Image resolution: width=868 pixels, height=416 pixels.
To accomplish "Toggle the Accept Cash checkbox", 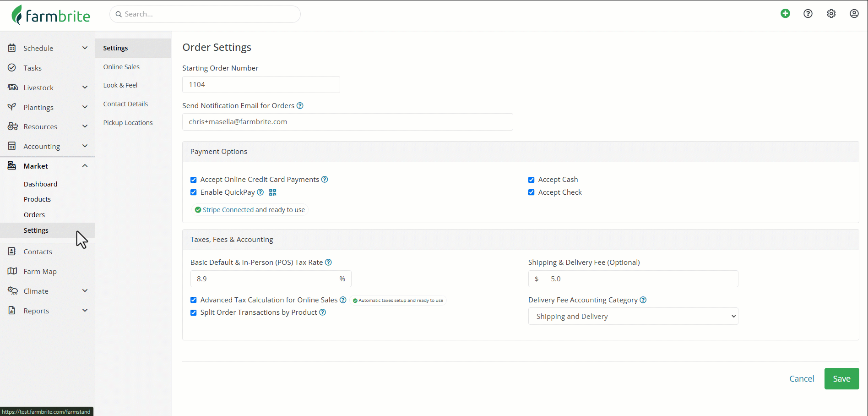I will click(532, 180).
